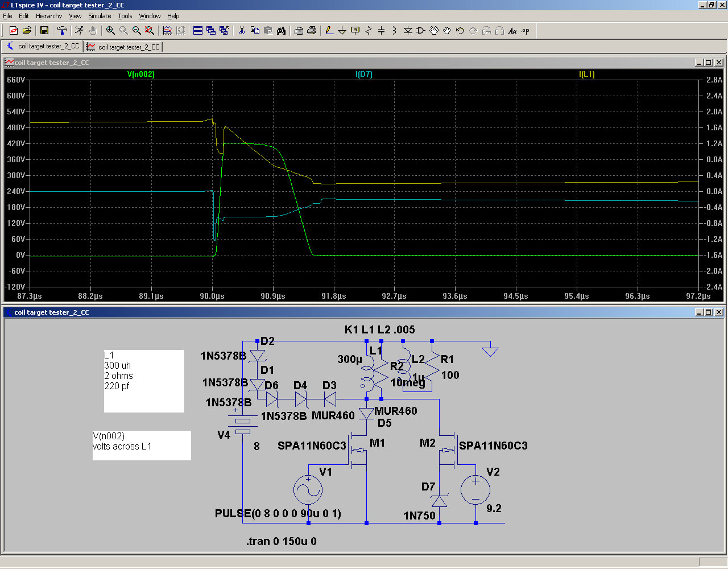Open the Control Panel hammer icon
This screenshot has height=569, width=728.
[62, 31]
